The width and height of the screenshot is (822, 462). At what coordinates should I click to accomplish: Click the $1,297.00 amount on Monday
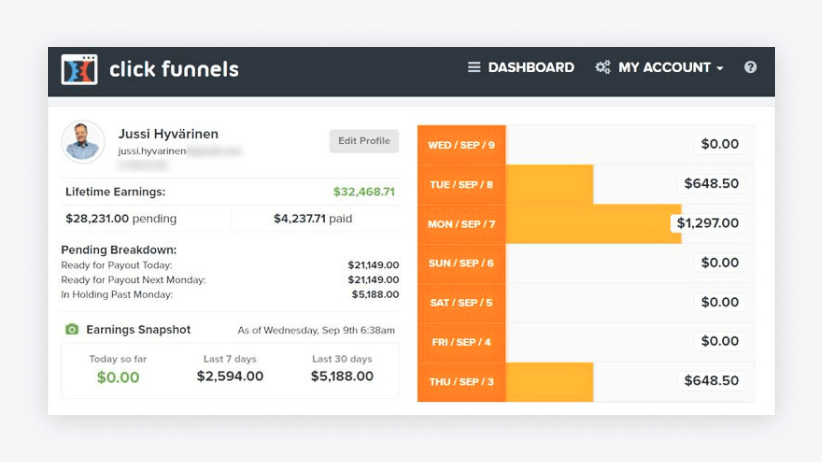pyautogui.click(x=708, y=224)
